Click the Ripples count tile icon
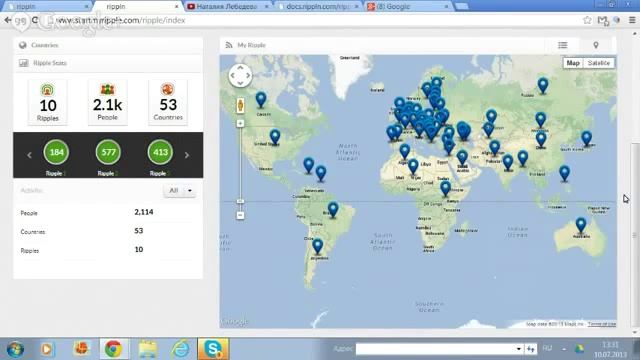640x360 pixels. click(48, 89)
